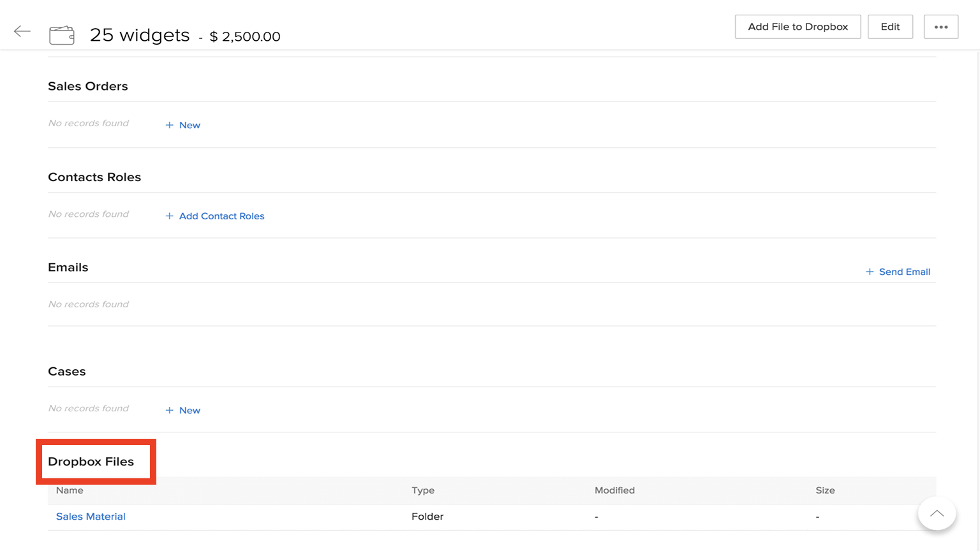The image size is (980, 551).
Task: Create a new Sales Order
Action: pyautogui.click(x=183, y=125)
